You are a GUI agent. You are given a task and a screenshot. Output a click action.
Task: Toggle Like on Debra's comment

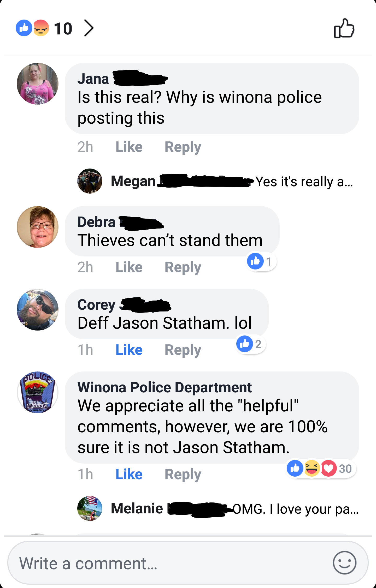click(x=129, y=267)
